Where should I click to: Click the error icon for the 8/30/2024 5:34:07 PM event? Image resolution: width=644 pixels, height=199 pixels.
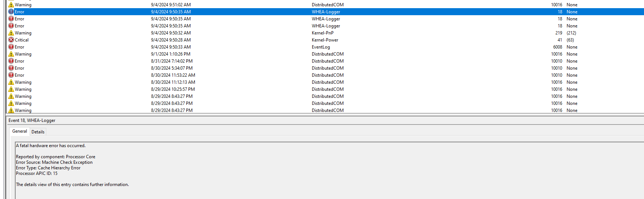pos(11,68)
